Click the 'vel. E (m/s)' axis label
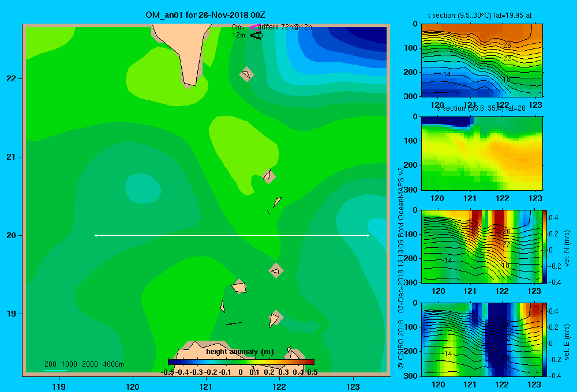 pyautogui.click(x=567, y=341)
